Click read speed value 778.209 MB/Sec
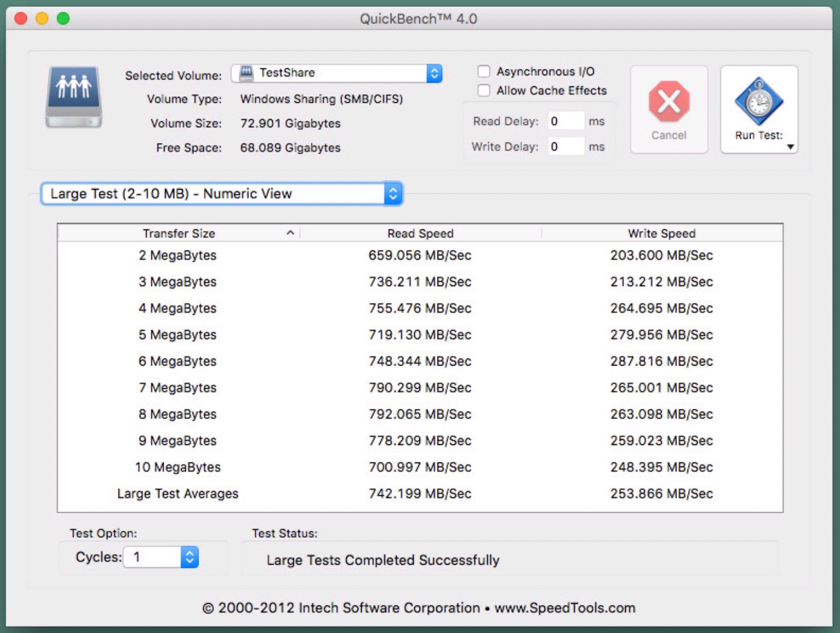Screen dimensions: 840x633 (x=420, y=441)
